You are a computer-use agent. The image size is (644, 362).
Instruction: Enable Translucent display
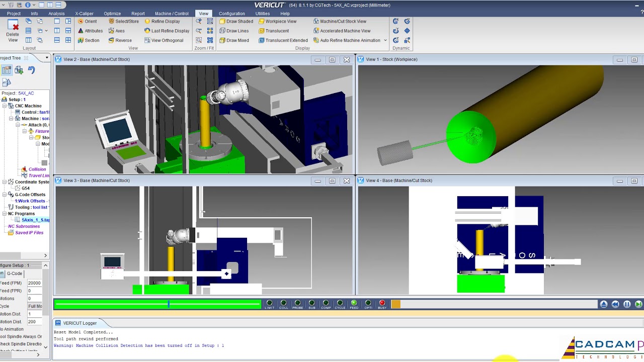coord(274,31)
